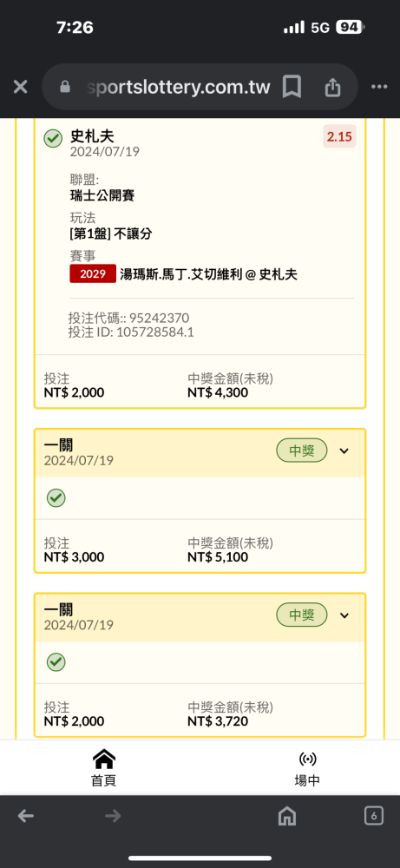Tap the green check next to 史札夫

point(53,138)
